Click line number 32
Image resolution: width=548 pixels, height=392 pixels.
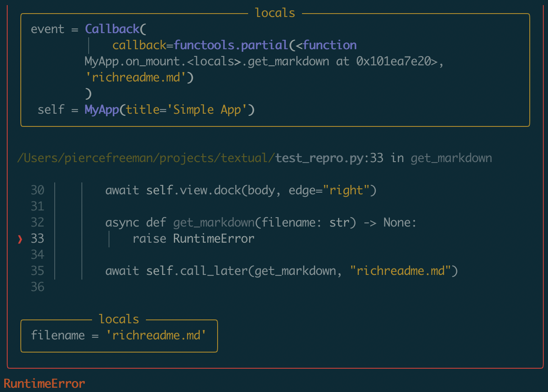click(x=37, y=223)
